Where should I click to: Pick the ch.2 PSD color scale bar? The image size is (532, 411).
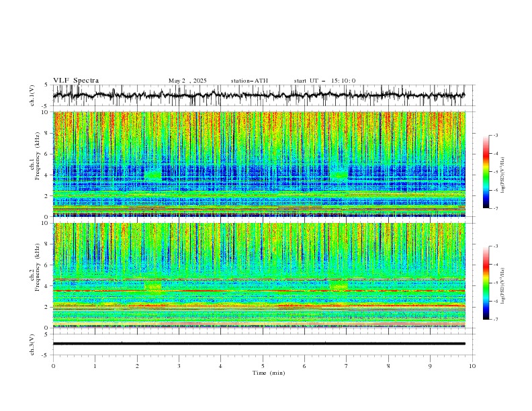486,283
